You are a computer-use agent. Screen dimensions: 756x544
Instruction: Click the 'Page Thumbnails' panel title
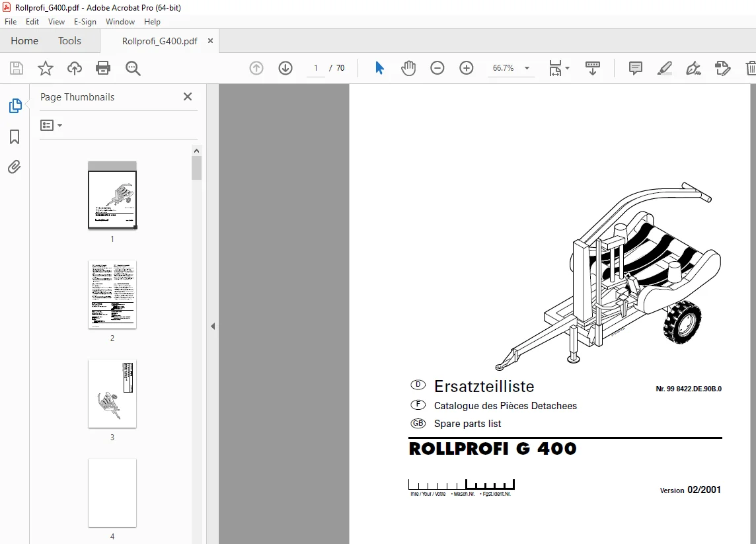point(77,97)
